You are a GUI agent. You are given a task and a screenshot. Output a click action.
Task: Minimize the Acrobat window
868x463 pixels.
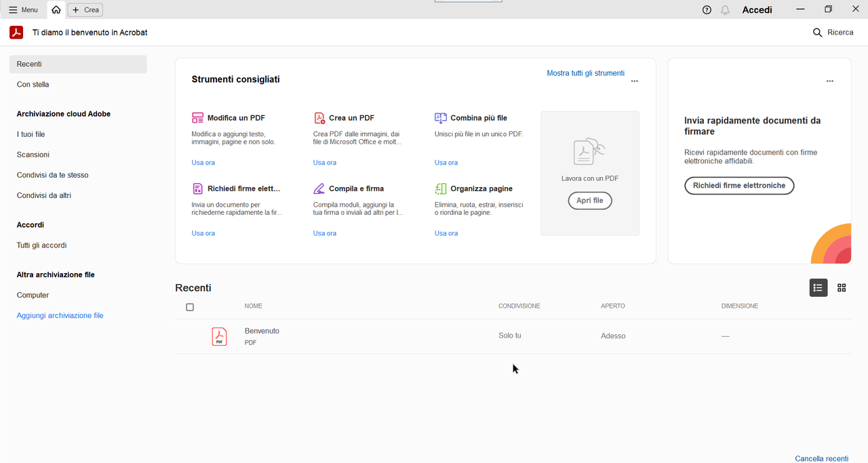tap(801, 9)
